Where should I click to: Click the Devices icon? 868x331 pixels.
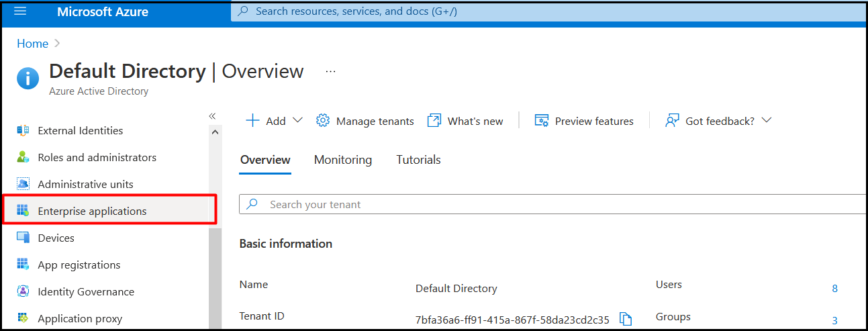23,238
